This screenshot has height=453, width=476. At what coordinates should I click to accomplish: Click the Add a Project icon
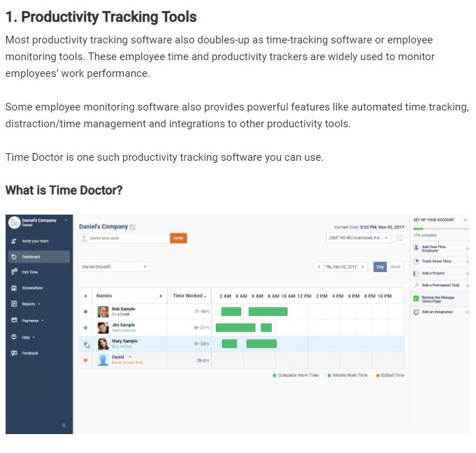(416, 273)
